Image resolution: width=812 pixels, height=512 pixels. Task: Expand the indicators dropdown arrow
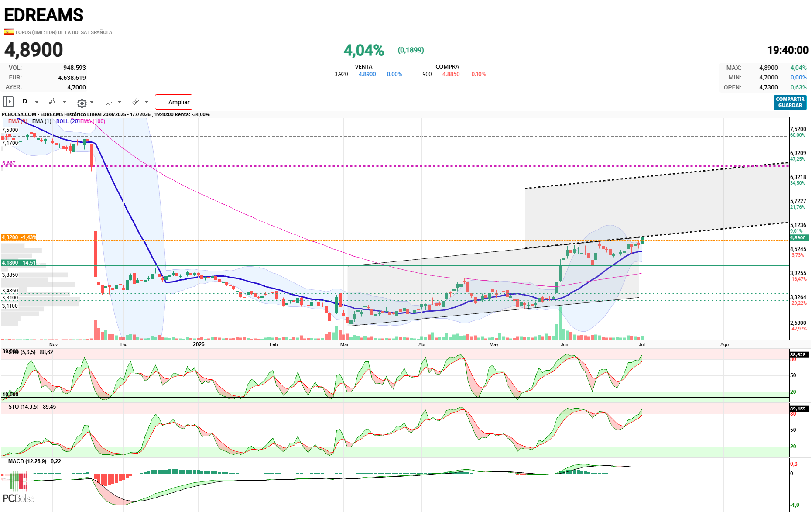[x=119, y=102]
